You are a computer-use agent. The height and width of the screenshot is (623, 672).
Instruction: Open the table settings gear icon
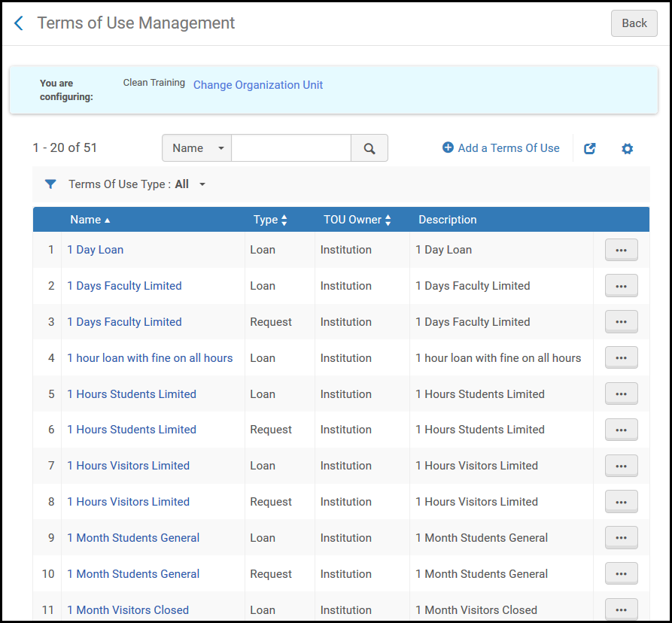click(x=627, y=149)
